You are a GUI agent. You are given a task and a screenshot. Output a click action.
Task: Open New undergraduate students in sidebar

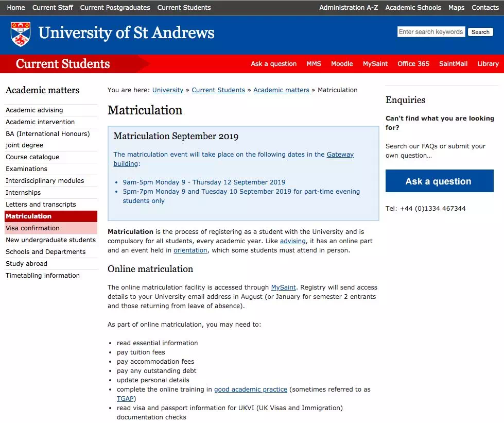click(x=51, y=240)
